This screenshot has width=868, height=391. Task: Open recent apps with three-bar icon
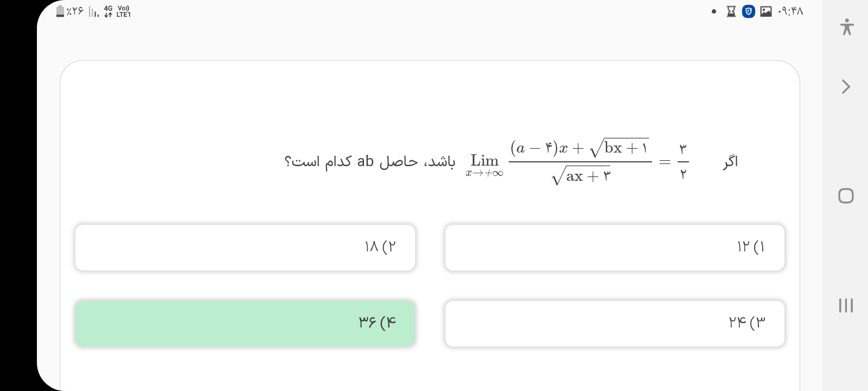click(x=846, y=305)
